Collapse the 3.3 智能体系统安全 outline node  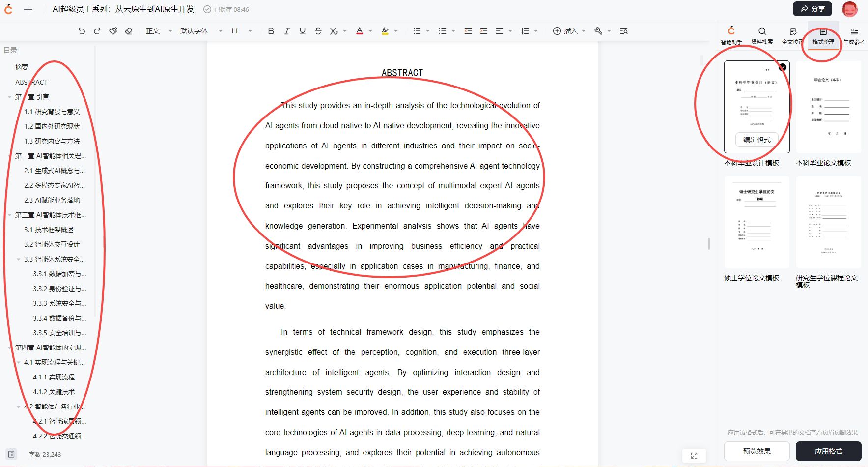tap(19, 259)
